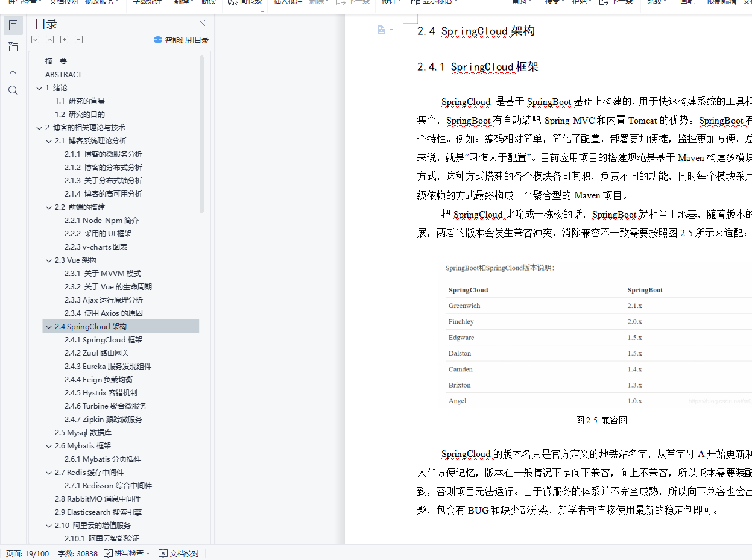The image size is (752, 560).
Task: Jump to 2.6.1 Mybatis 分页插件
Action: pyautogui.click(x=103, y=459)
